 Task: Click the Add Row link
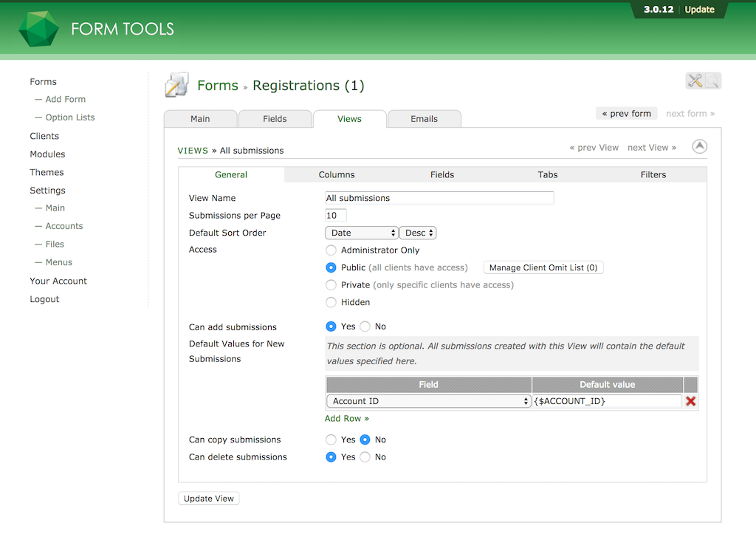(x=347, y=418)
